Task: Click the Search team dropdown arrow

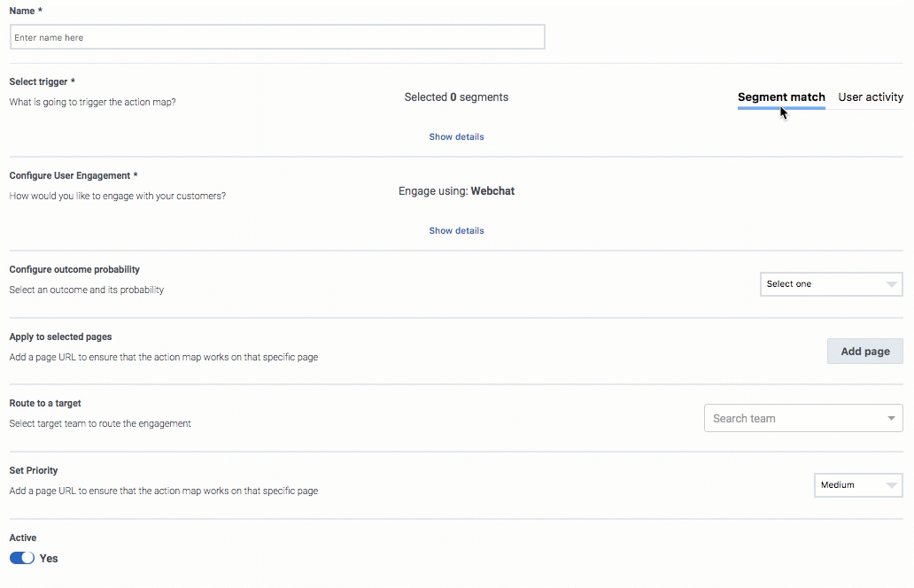Action: click(891, 418)
